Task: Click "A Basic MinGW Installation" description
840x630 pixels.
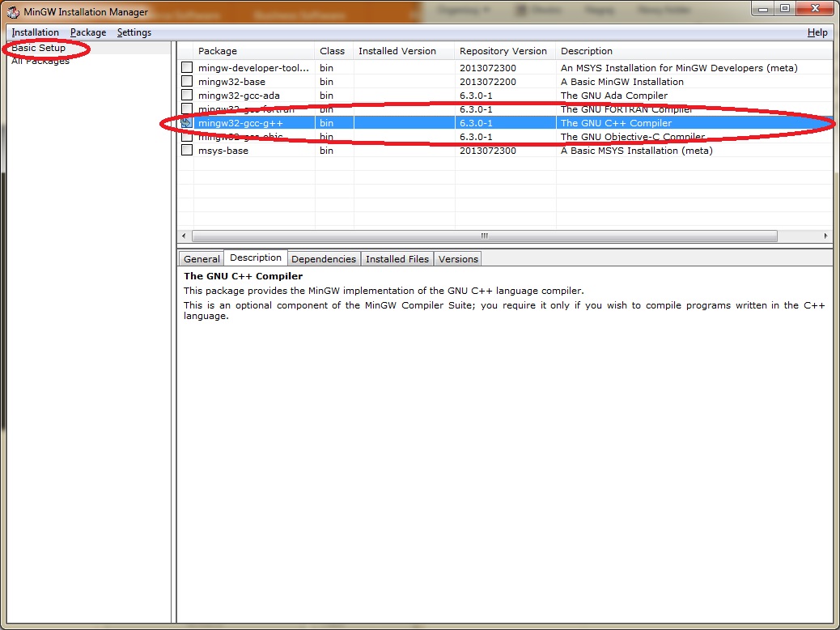Action: [x=622, y=82]
